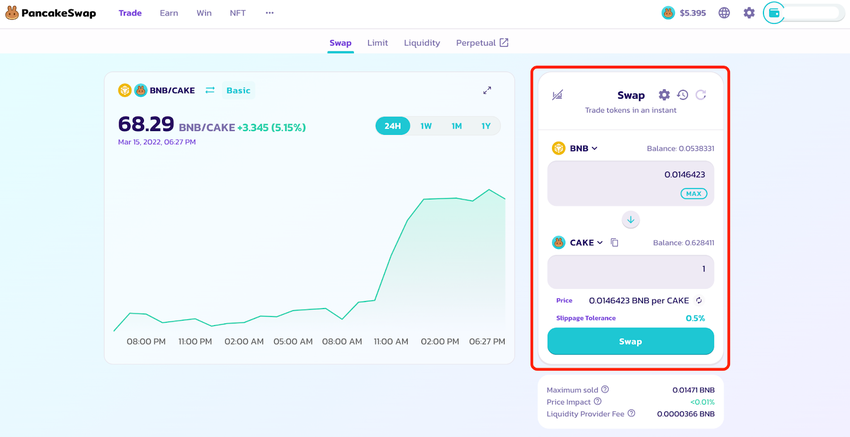This screenshot has width=850, height=437.
Task: Open global settings gear in header
Action: [x=749, y=13]
